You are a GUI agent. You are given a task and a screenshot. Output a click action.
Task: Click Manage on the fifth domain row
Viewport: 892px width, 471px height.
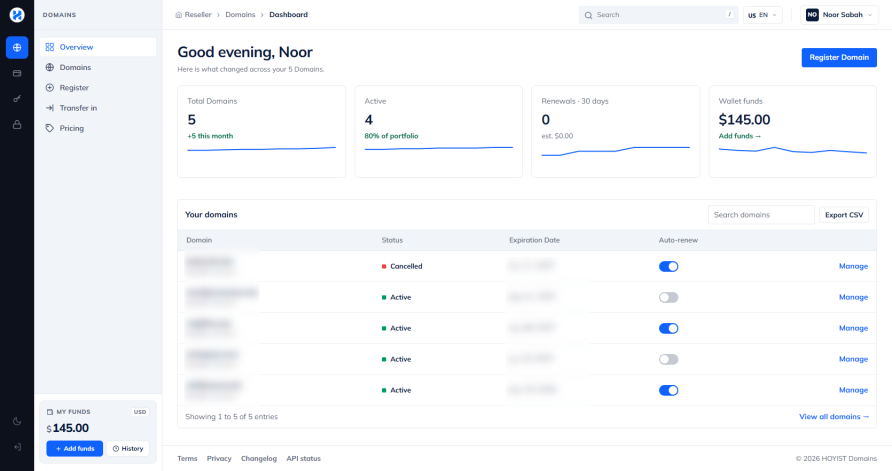click(853, 390)
